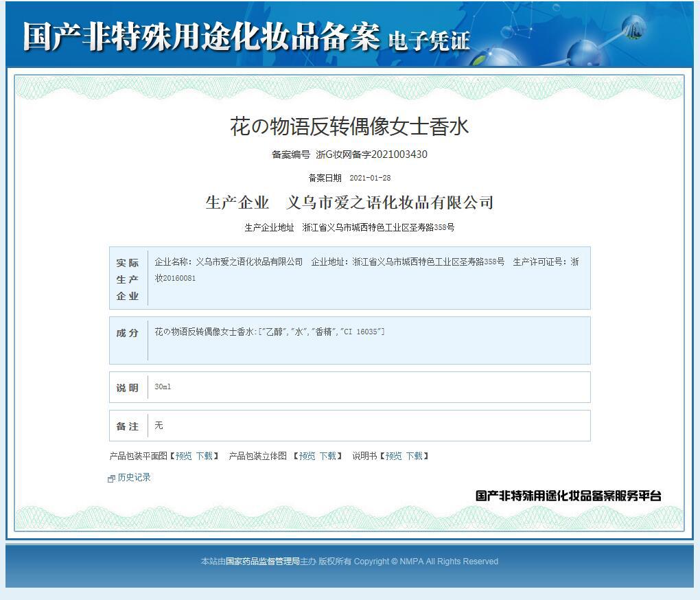Viewport: 700px width, 600px height.
Task: Preview 产品包装平面图 via 预览 link
Action: tap(183, 456)
